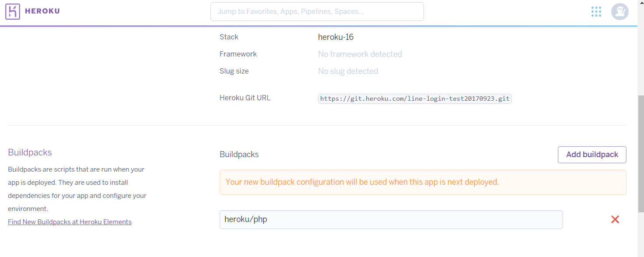
Task: Remove the heroku/php buildpack with red X
Action: (x=615, y=219)
